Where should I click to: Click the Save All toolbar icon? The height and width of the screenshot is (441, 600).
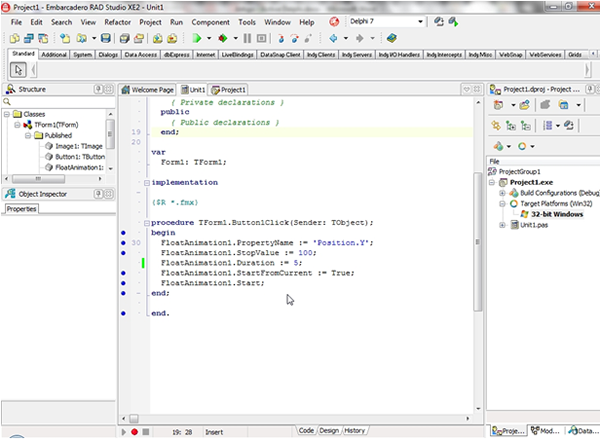pyautogui.click(x=124, y=38)
